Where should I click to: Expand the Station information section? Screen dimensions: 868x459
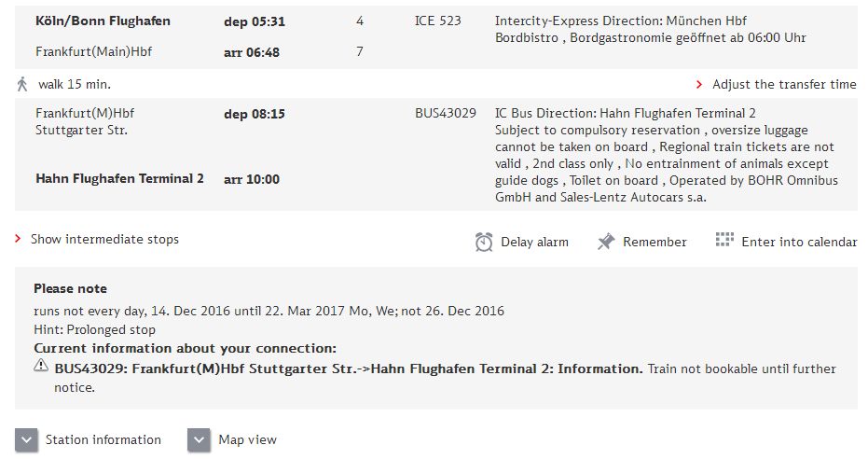[26, 439]
